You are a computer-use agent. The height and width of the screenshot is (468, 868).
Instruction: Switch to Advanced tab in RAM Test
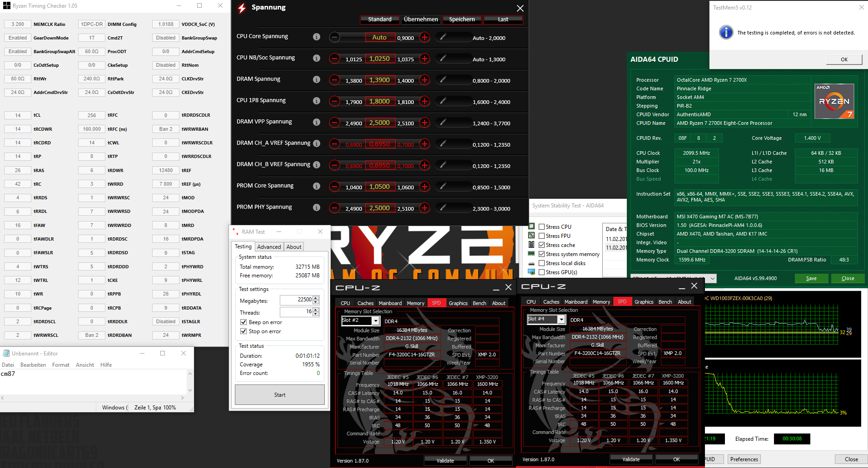coord(269,247)
